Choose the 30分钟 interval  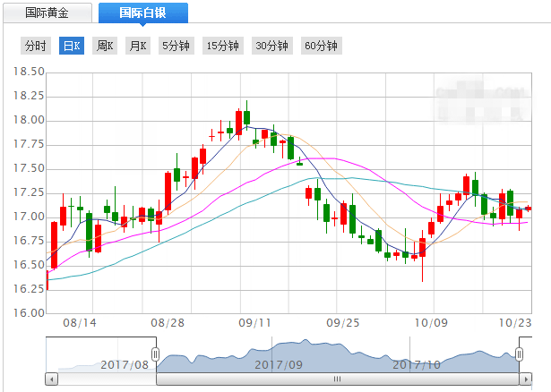271,46
